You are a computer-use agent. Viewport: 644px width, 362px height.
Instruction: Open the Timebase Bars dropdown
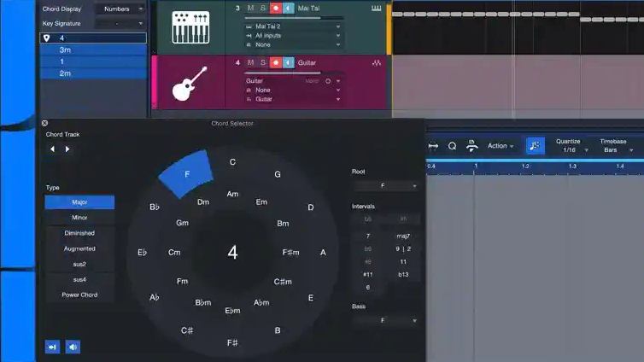[617, 150]
